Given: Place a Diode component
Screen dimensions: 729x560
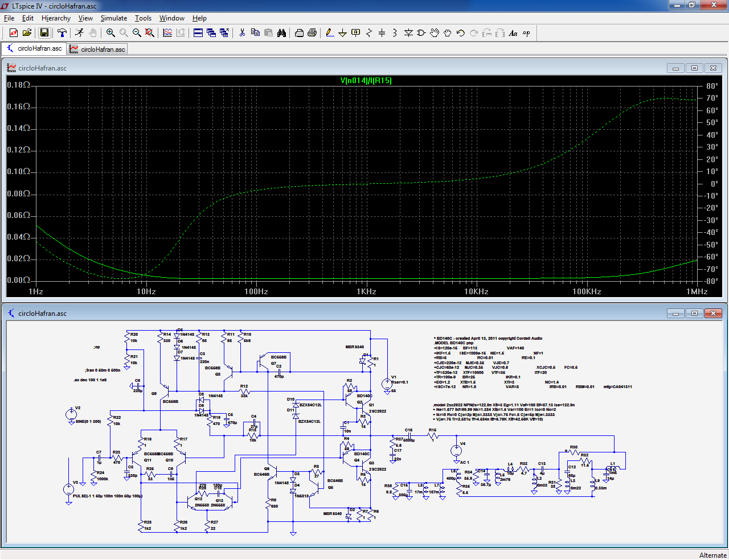Looking at the screenshot, I should tap(408, 33).
